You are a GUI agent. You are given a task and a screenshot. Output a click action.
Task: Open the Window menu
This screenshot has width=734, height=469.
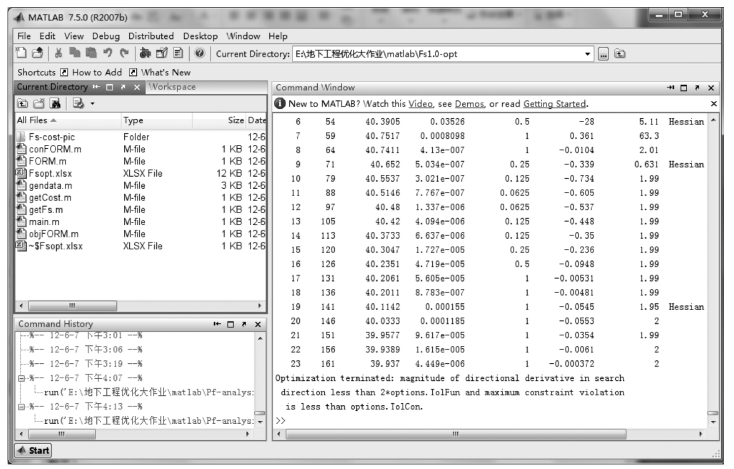[x=243, y=36]
